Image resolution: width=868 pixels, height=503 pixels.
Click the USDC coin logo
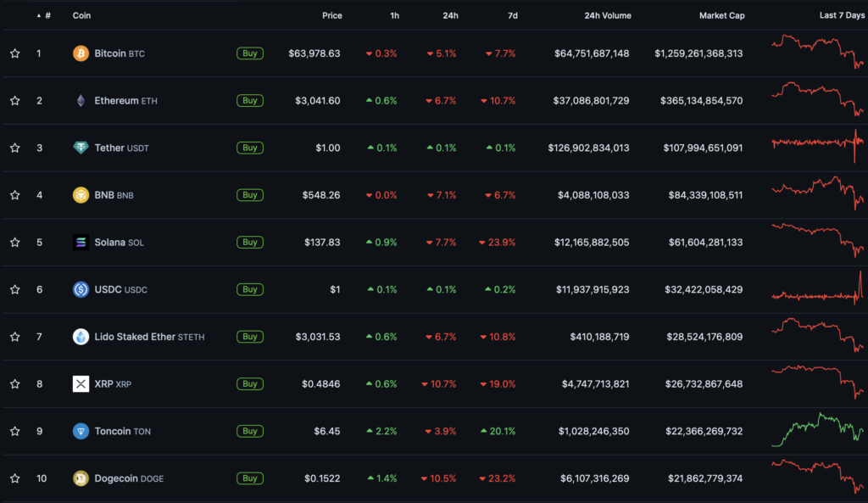pos(81,289)
